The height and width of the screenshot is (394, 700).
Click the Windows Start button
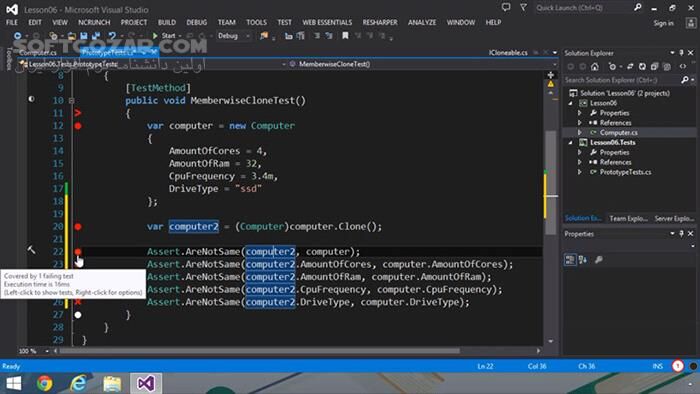13,383
